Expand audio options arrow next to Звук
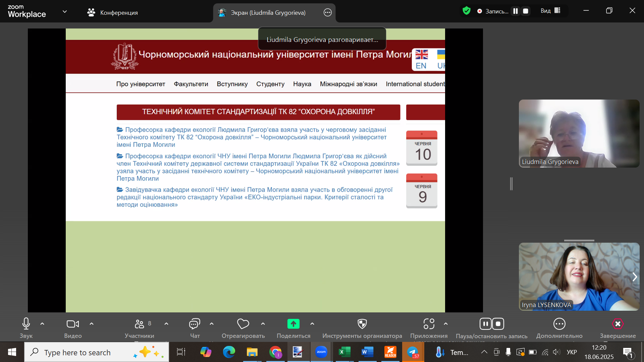Screen dimensions: 644x362 click(42, 324)
